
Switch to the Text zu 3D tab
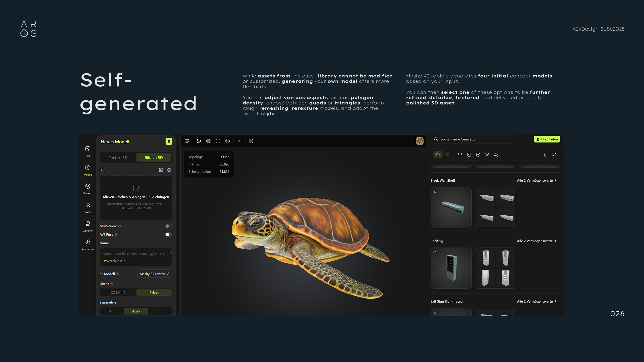(118, 158)
